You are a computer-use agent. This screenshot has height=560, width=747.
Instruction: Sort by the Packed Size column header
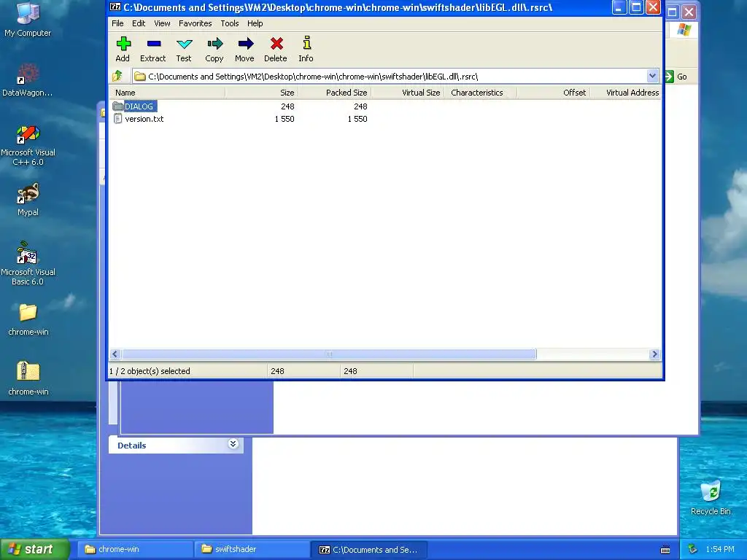(x=334, y=93)
